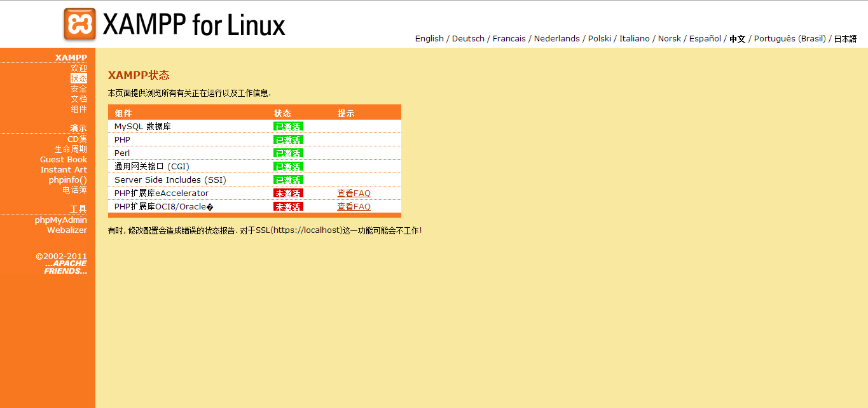Screen dimensions: 868x408
Task: Click the XAMPP状态 page heading
Action: pos(139,75)
